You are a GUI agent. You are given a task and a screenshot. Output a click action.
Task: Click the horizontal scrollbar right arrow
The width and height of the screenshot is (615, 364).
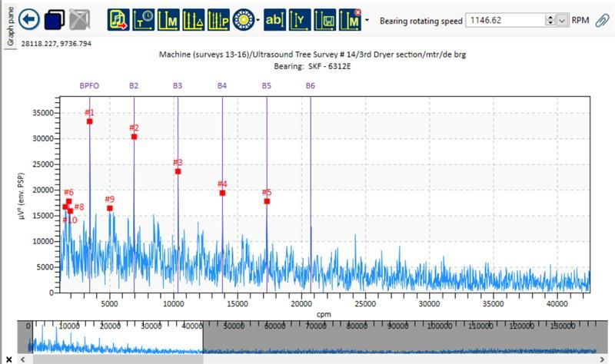602,359
